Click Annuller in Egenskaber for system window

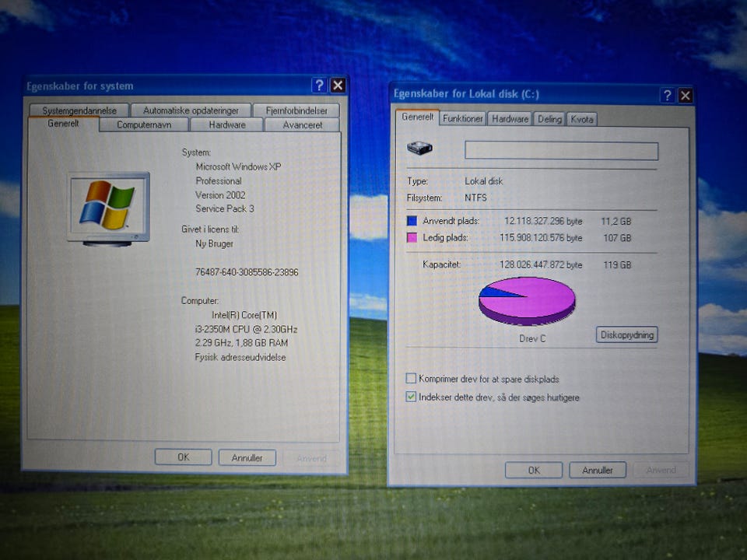[x=247, y=457]
